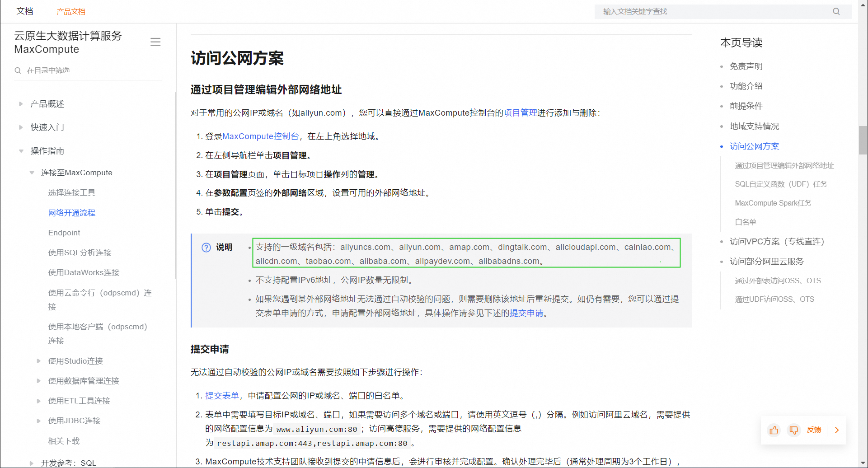Click the 反馈 feedback button
This screenshot has width=868, height=468.
click(814, 430)
